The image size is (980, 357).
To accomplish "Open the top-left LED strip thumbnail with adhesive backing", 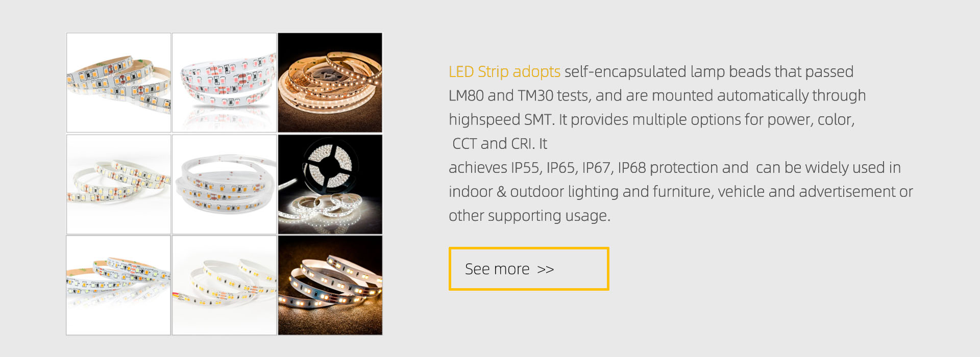I will point(118,83).
